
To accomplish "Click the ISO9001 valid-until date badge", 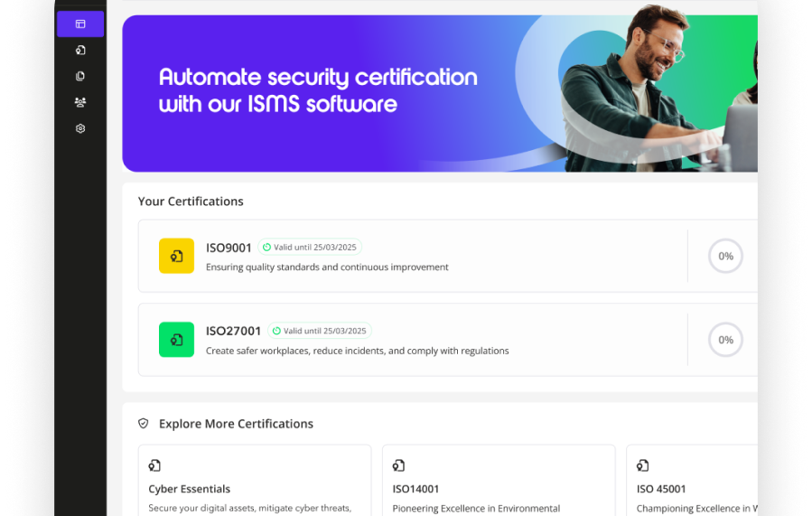I will point(310,247).
